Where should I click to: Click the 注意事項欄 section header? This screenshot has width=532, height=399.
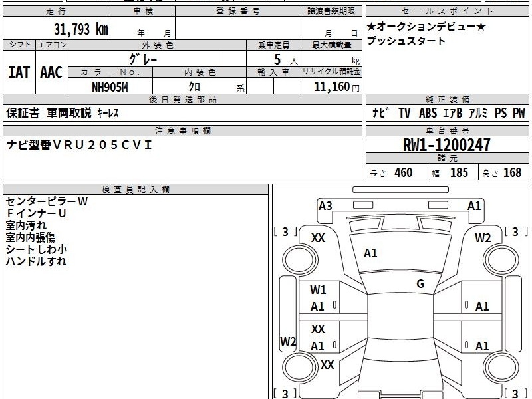182,130
